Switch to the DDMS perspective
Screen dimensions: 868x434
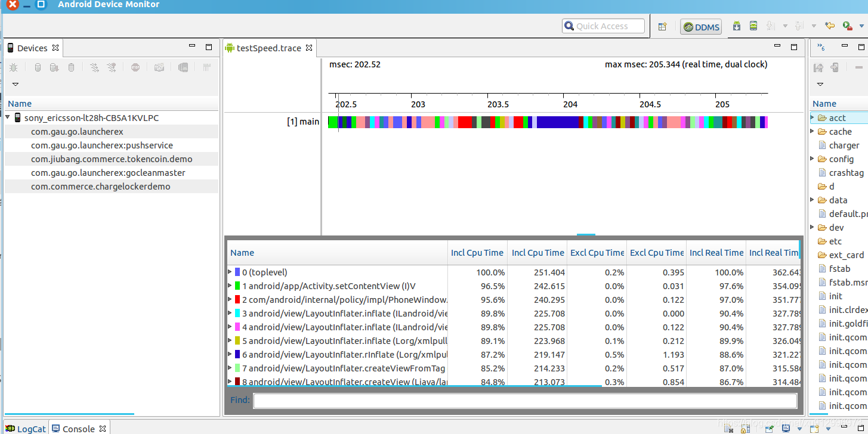702,27
